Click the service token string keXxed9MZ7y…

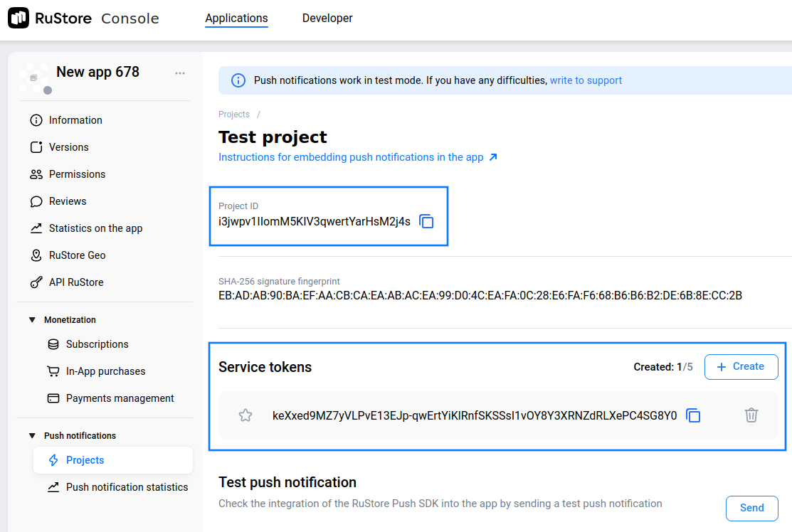coord(475,415)
